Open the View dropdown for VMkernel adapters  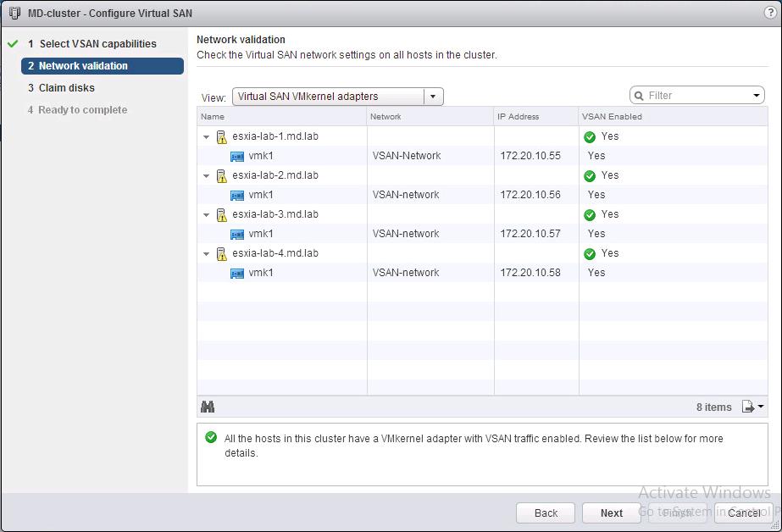(x=433, y=97)
